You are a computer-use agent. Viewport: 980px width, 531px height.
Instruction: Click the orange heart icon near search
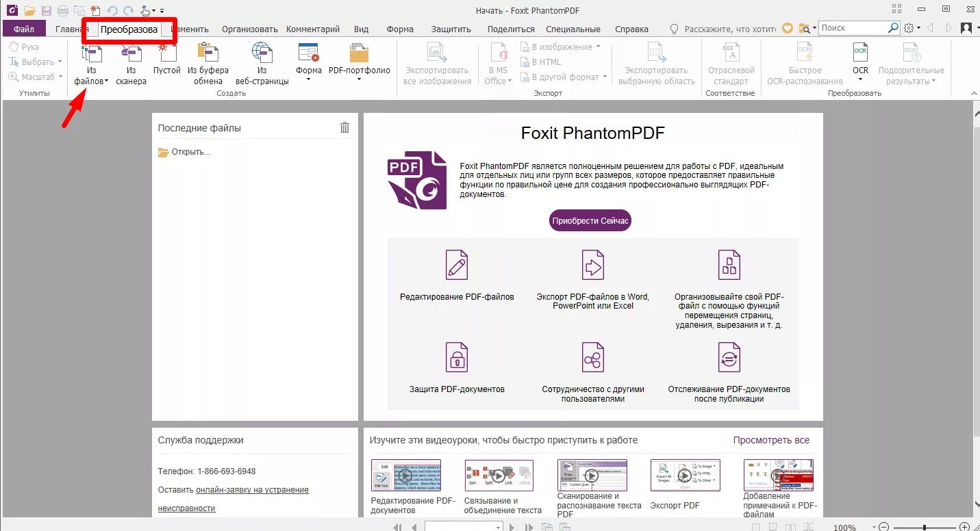(788, 28)
